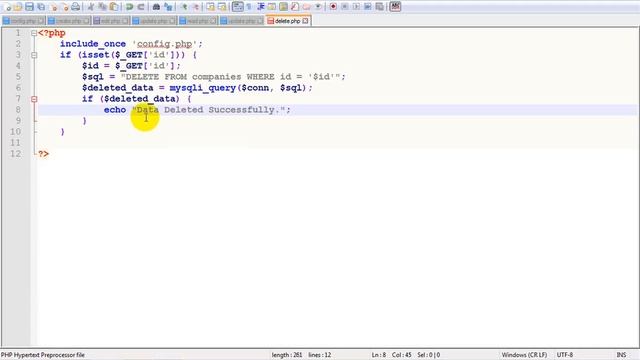Screen dimensions: 640x360
Task: Close the read.php tab
Action: pyautogui.click(x=213, y=21)
